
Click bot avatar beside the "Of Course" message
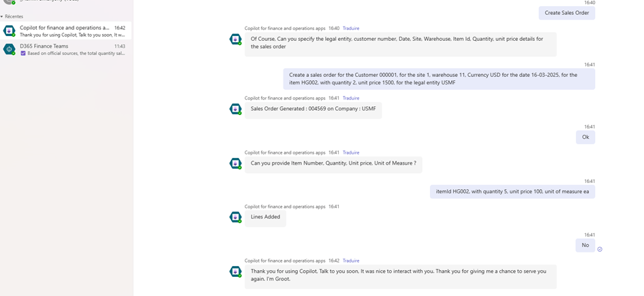[x=236, y=39]
